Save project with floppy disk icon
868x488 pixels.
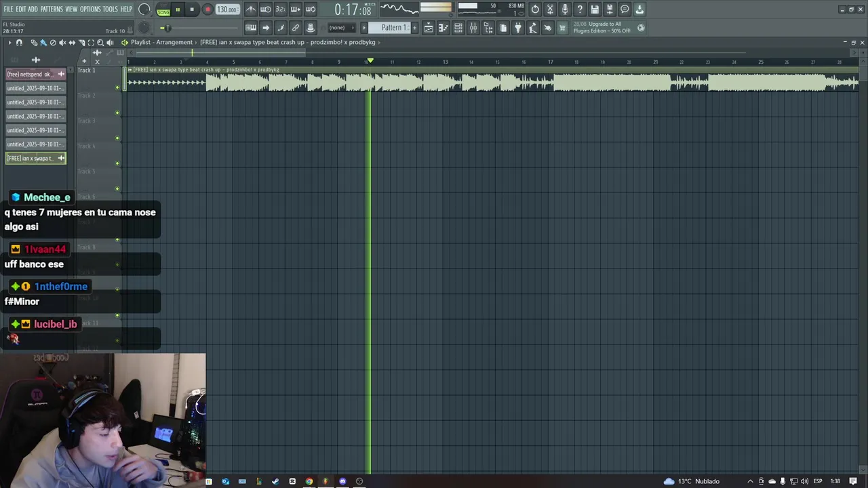(595, 9)
